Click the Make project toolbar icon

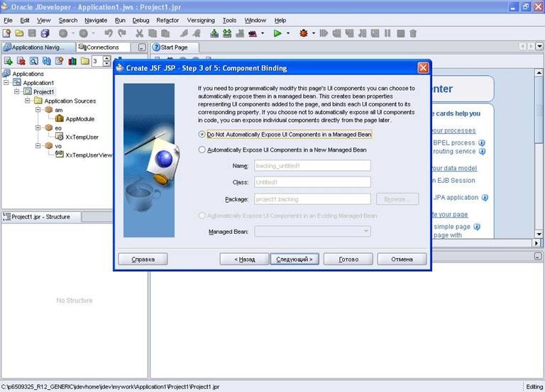[x=214, y=33]
